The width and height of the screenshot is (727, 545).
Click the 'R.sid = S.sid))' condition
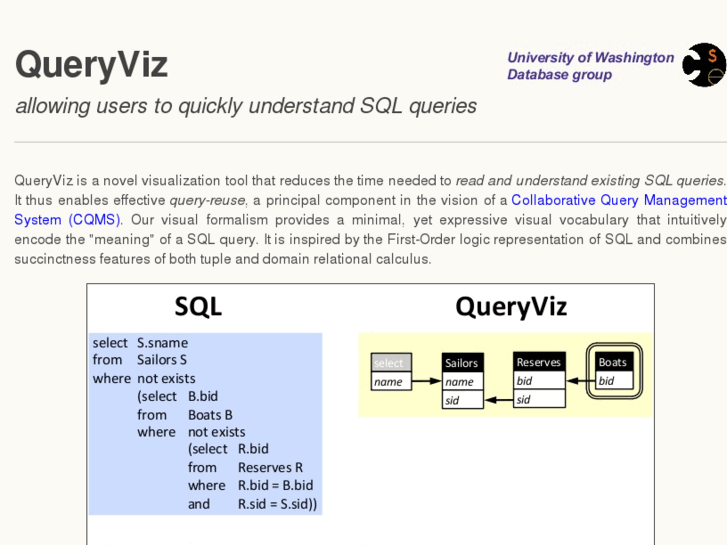(277, 504)
